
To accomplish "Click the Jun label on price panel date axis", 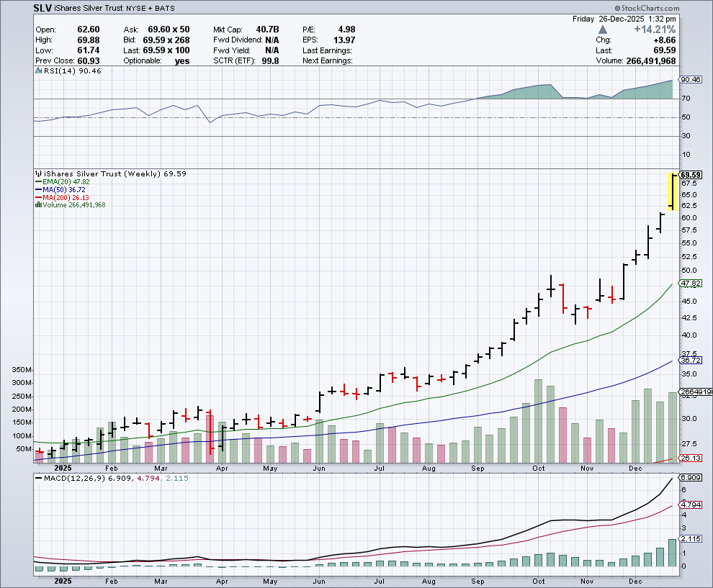I will [319, 468].
